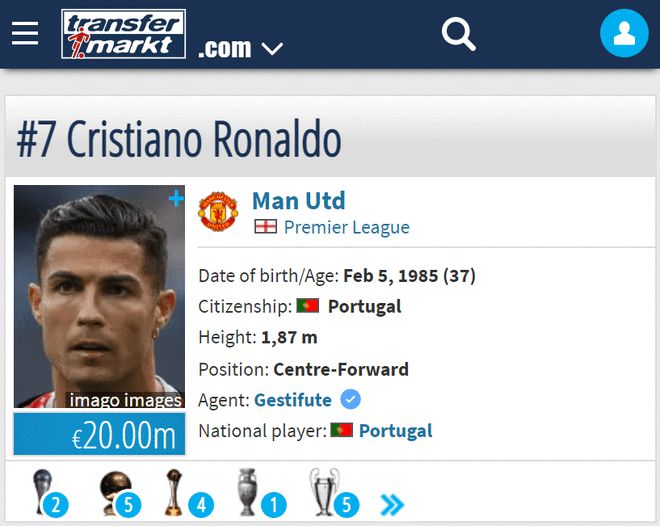Open Cristiano Ronaldo's portrait photo

coord(99,297)
